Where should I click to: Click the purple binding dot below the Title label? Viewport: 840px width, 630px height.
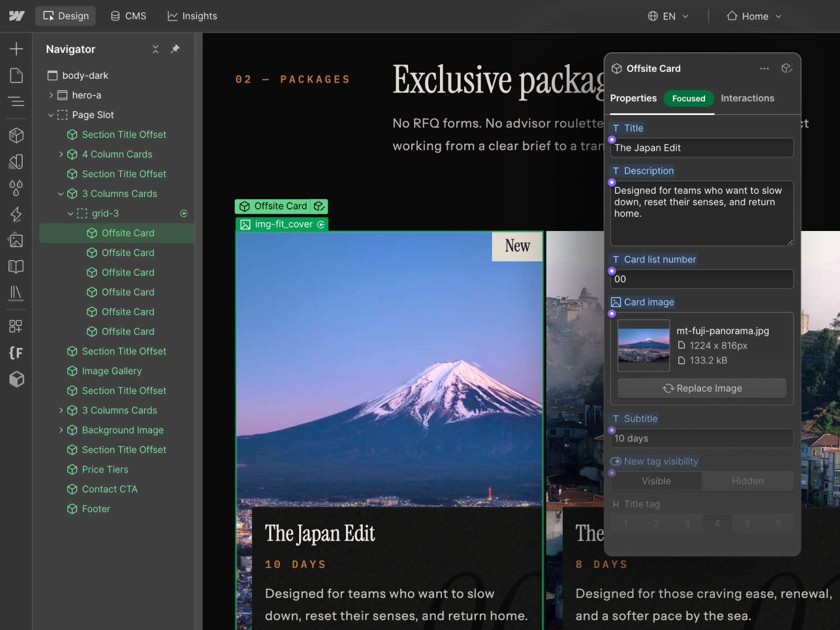[612, 140]
